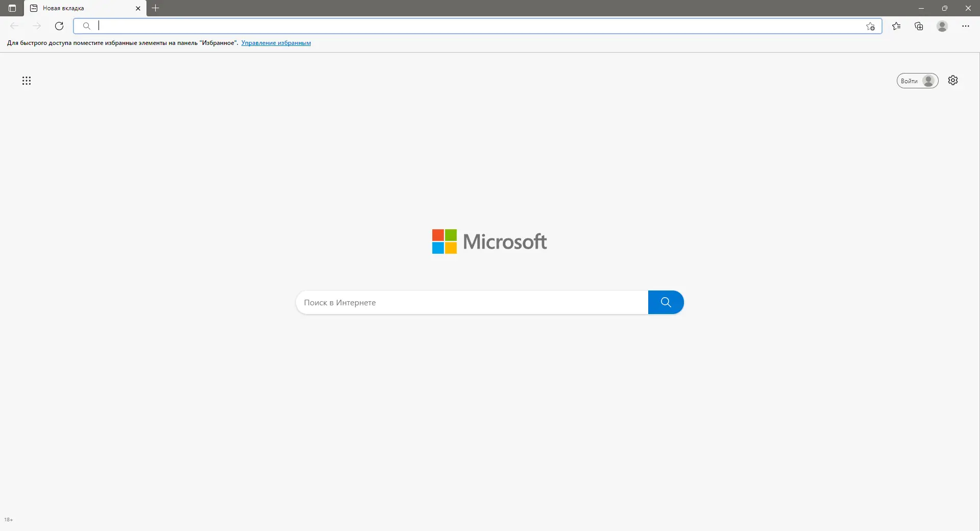Screen dimensions: 980x531
Task: Focus the "Поиск в Интернете" search field
Action: tap(472, 302)
